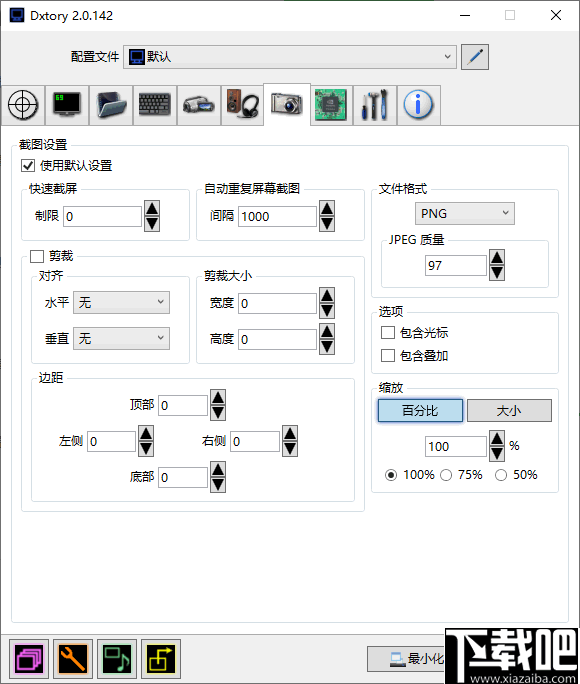
Task: Click the Dxtory title bar app icon
Action: coord(17,15)
